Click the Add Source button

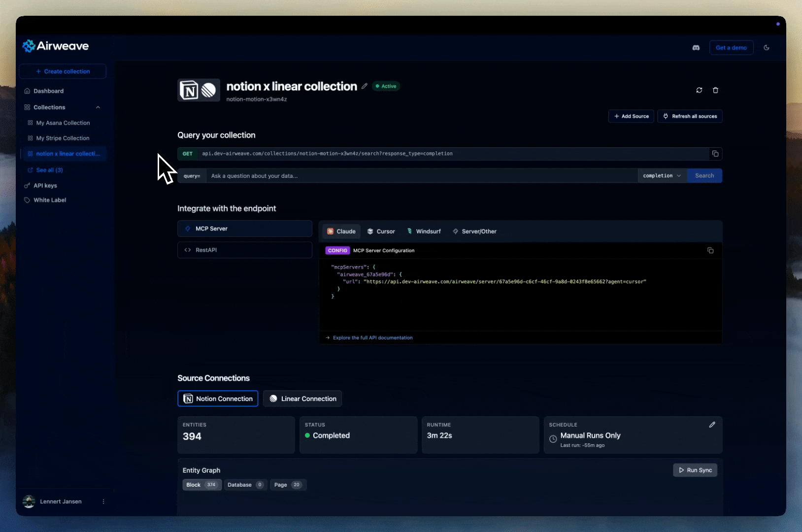[631, 116]
